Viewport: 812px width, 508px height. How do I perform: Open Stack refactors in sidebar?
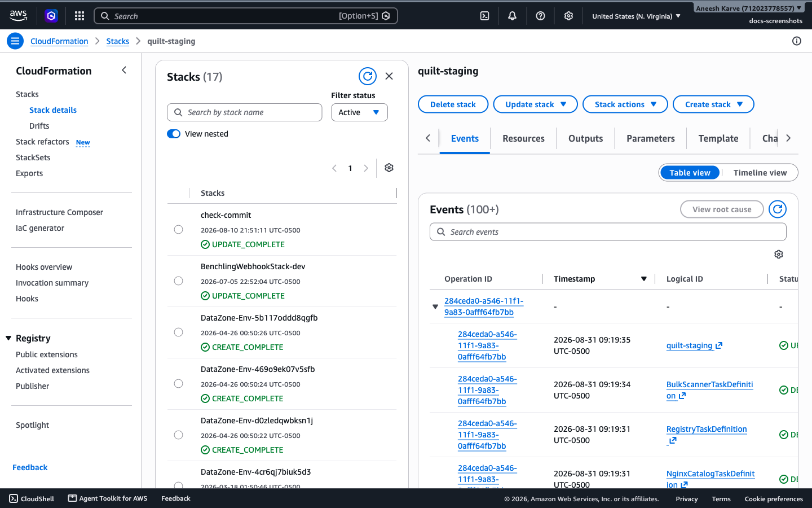click(42, 142)
